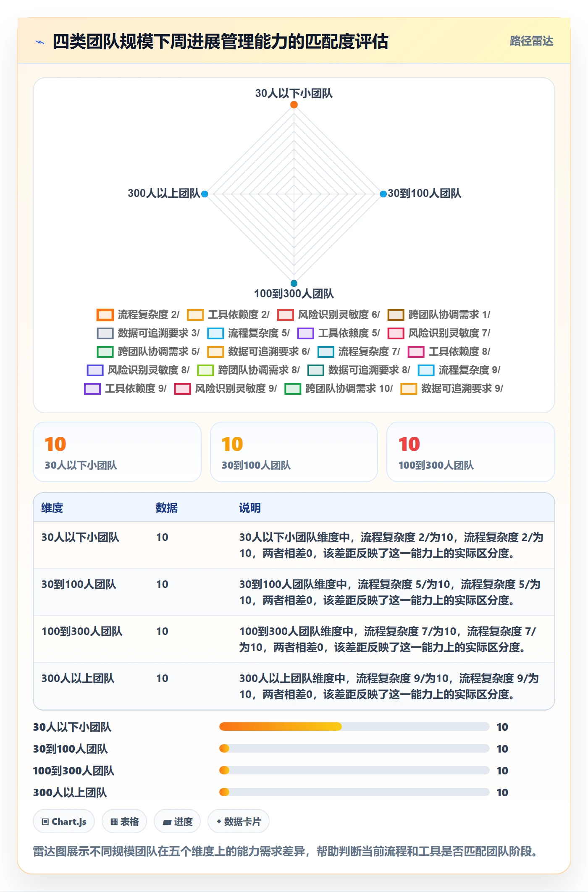Click the 300人以上团队 table row label

[x=78, y=678]
